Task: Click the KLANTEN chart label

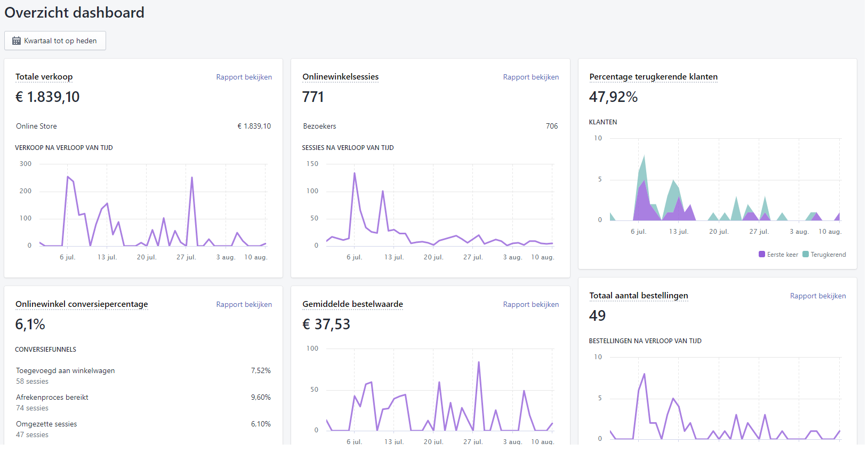Action: click(603, 122)
